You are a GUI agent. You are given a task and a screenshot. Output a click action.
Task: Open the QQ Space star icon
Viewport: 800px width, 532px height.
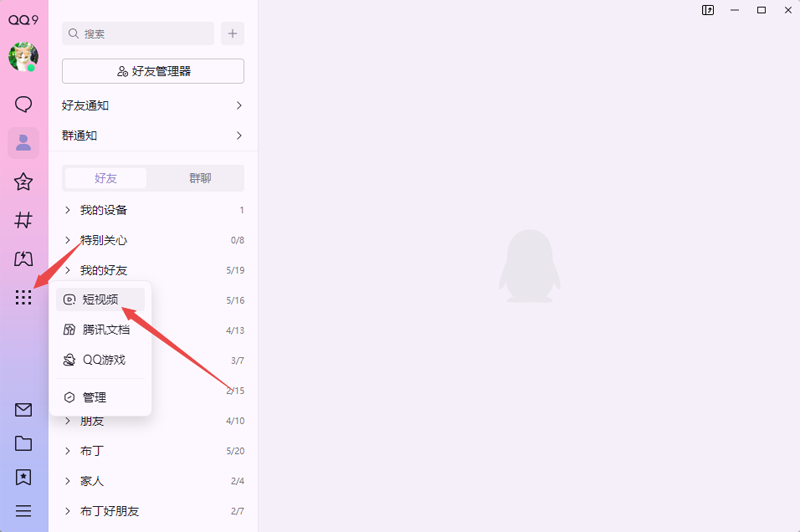point(23,182)
